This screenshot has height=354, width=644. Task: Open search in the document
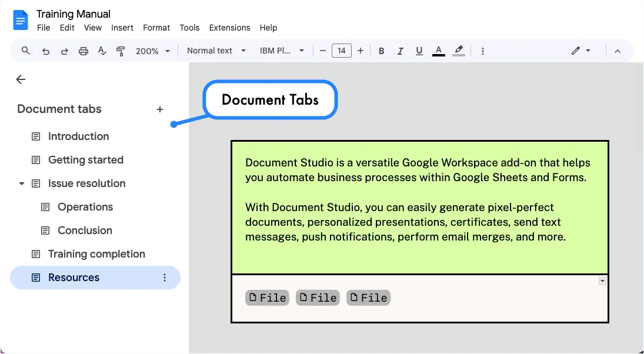click(25, 51)
